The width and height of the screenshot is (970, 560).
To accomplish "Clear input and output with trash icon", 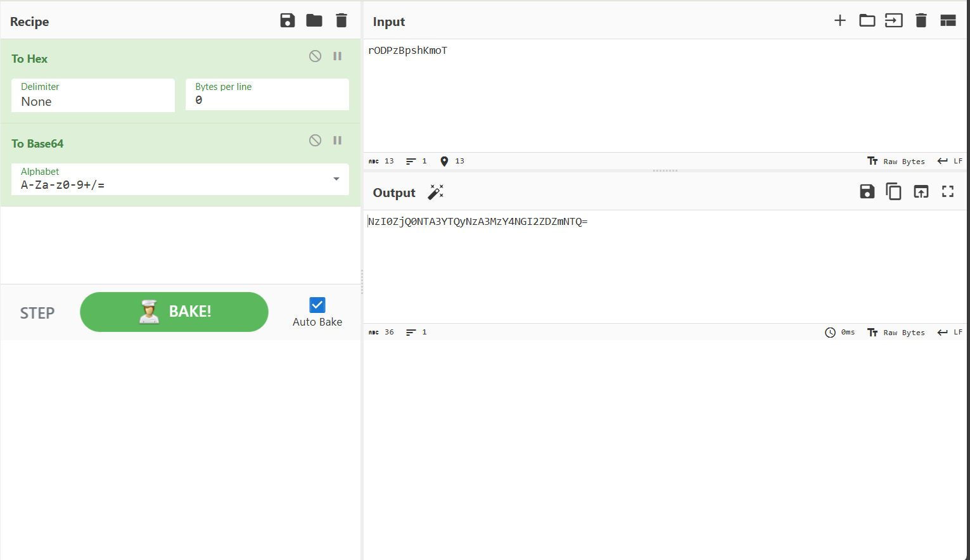I will pos(921,20).
